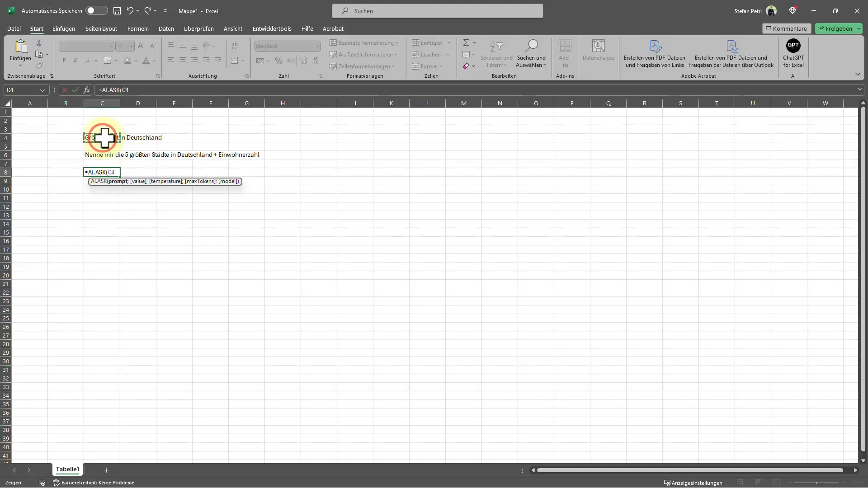Open the Formeln ribbon tab

pyautogui.click(x=138, y=28)
